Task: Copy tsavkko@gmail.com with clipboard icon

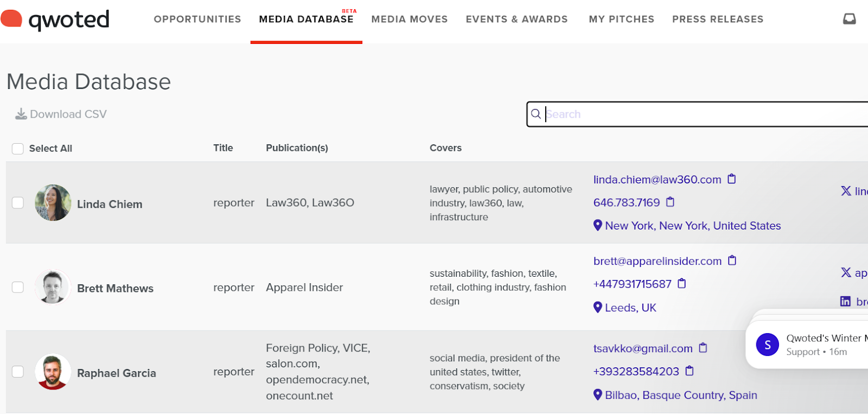Action: point(703,348)
